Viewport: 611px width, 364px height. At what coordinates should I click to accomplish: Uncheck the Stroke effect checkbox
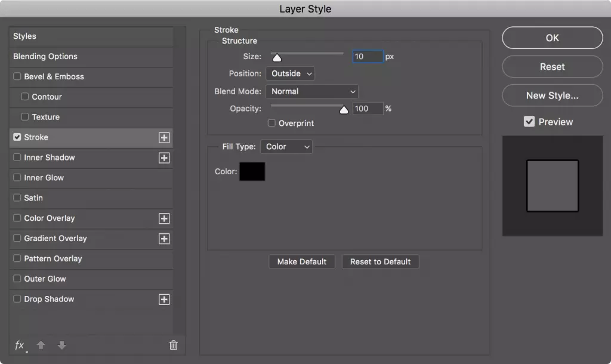[17, 137]
